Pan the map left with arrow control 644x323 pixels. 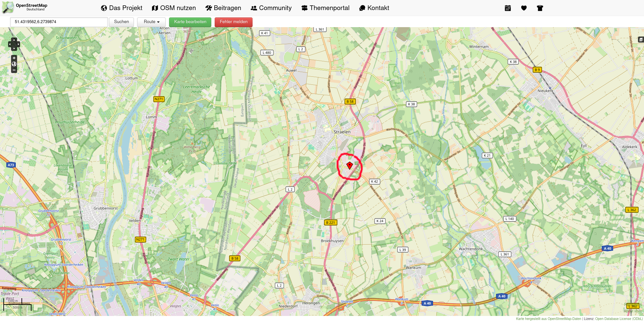click(10, 44)
